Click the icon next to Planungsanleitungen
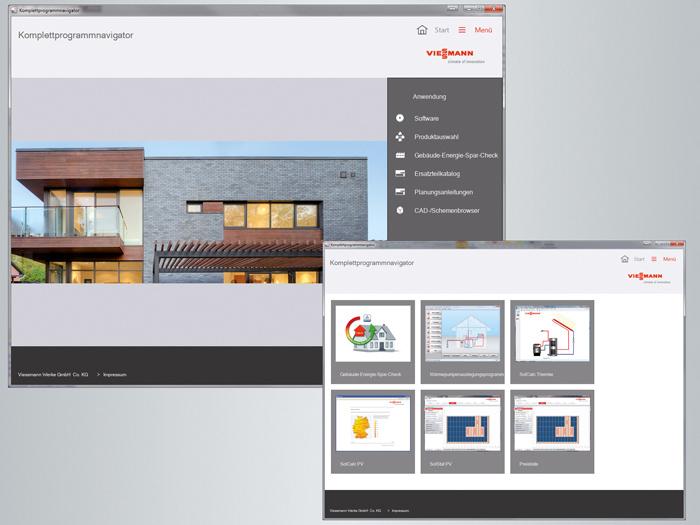 400,192
